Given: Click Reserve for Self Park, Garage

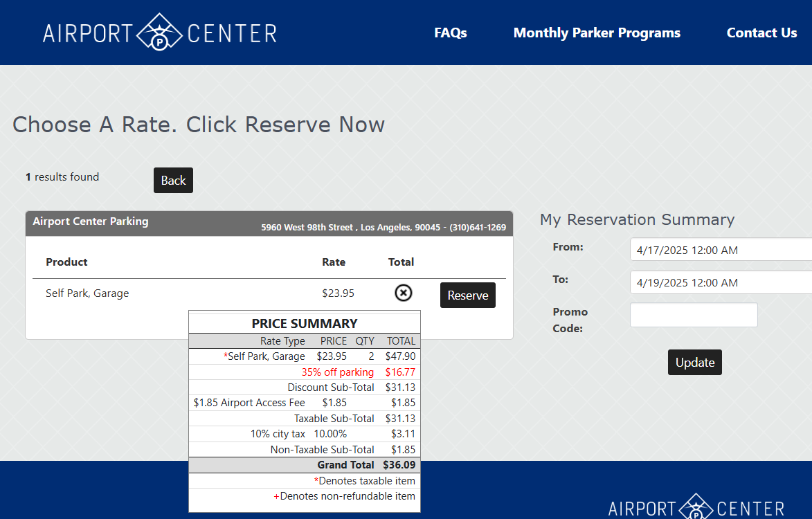Looking at the screenshot, I should click(x=467, y=295).
